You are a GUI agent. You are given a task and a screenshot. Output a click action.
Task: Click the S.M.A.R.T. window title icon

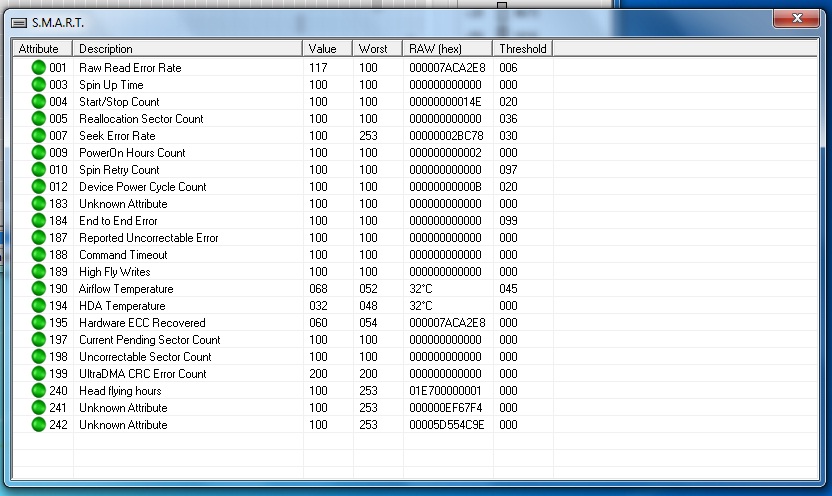[19, 23]
